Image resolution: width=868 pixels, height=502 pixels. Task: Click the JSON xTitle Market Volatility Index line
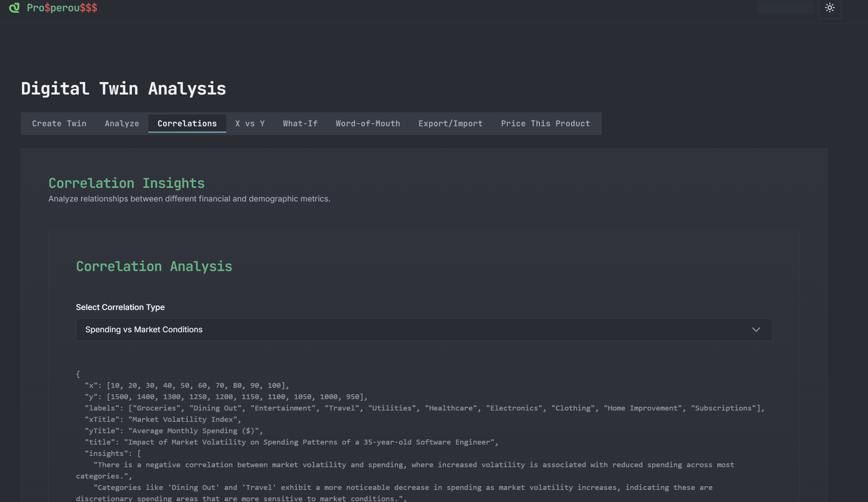pos(162,420)
